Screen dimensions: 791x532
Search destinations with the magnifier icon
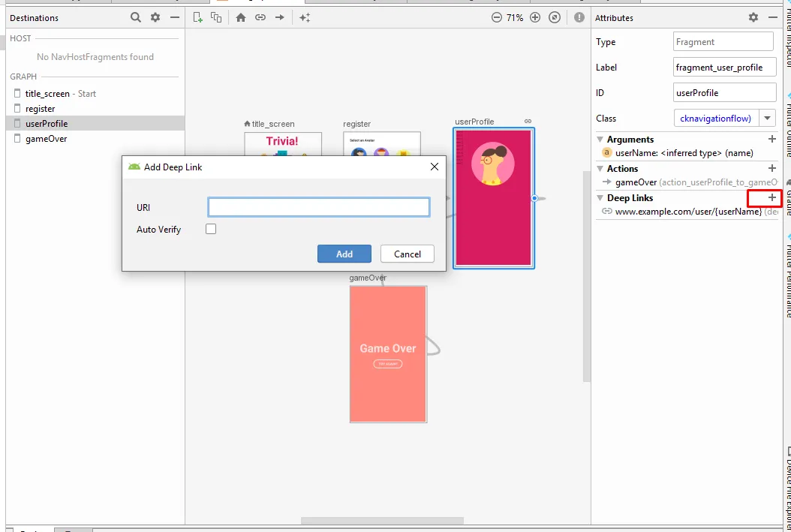pyautogui.click(x=136, y=17)
